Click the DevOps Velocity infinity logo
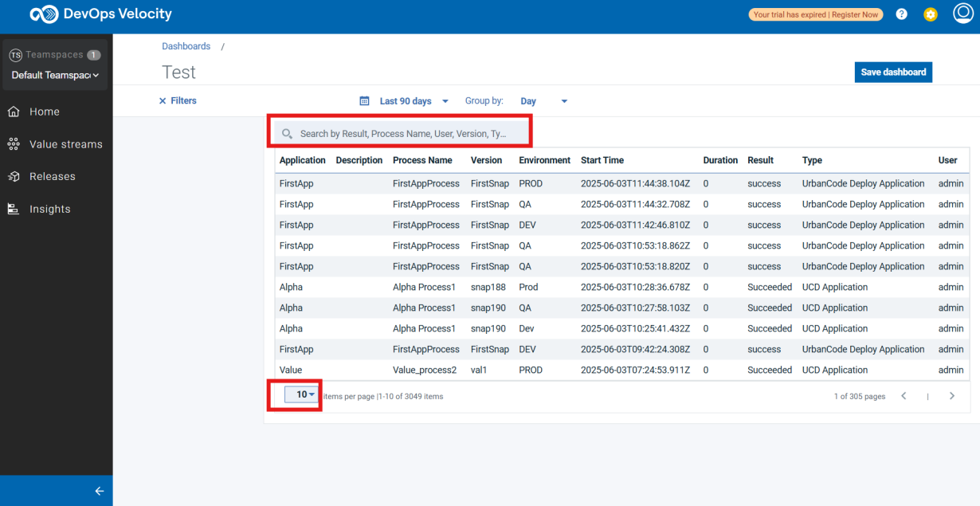 coord(44,14)
